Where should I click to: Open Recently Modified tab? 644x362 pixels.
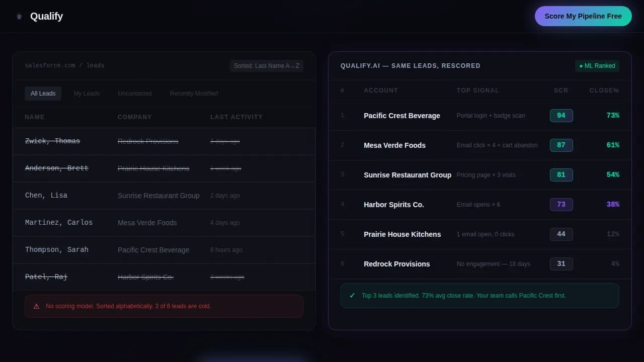pyautogui.click(x=194, y=94)
